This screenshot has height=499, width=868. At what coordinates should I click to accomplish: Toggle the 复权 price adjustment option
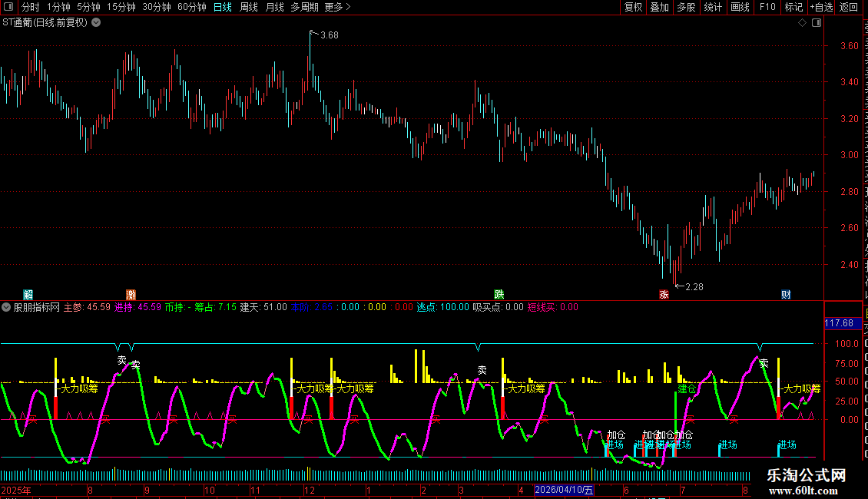[633, 7]
